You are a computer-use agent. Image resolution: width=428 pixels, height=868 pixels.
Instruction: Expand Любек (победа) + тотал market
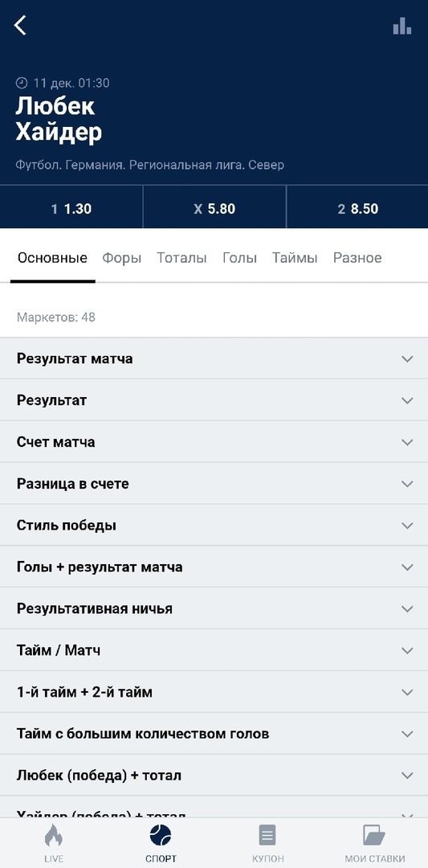[214, 776]
